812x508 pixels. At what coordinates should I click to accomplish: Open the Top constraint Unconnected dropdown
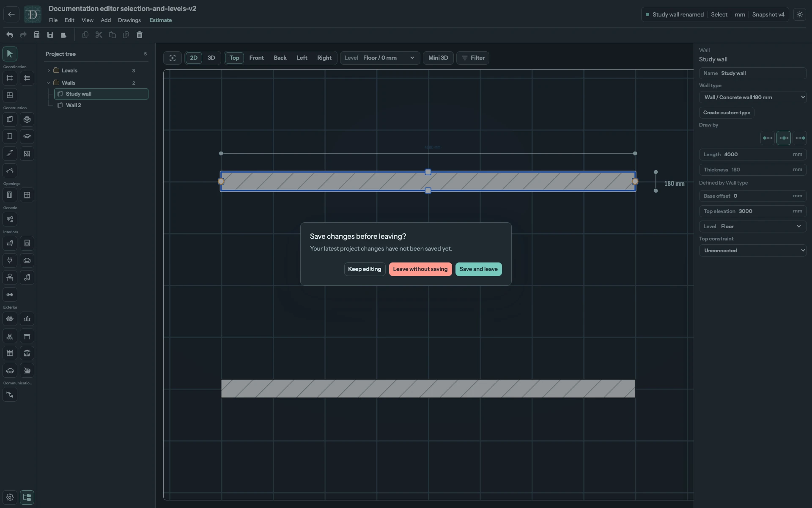point(753,251)
